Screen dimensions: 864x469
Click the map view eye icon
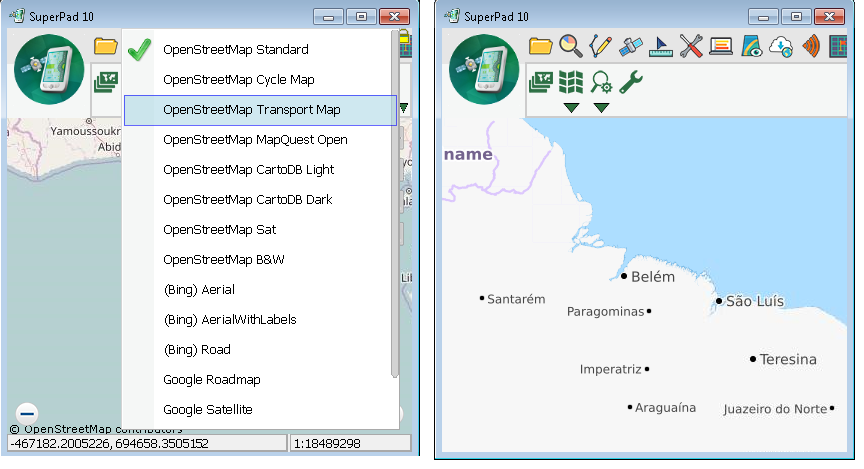[x=751, y=46]
